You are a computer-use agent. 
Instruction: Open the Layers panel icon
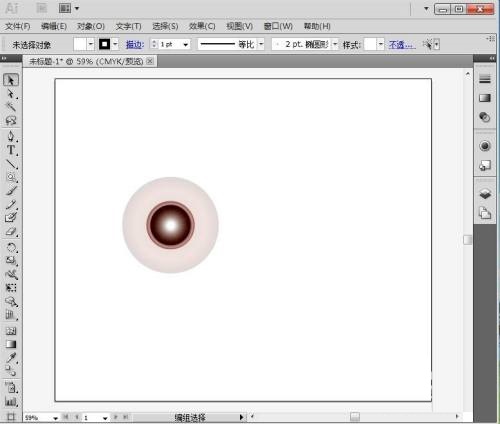[x=485, y=194]
